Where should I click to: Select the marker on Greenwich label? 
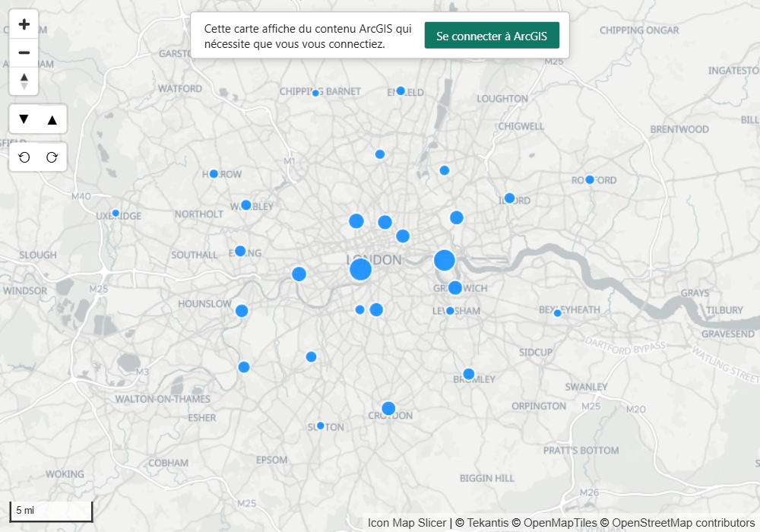[454, 288]
